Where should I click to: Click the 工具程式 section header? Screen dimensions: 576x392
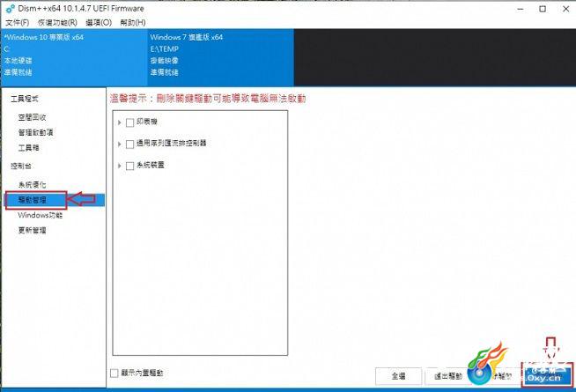pos(25,99)
